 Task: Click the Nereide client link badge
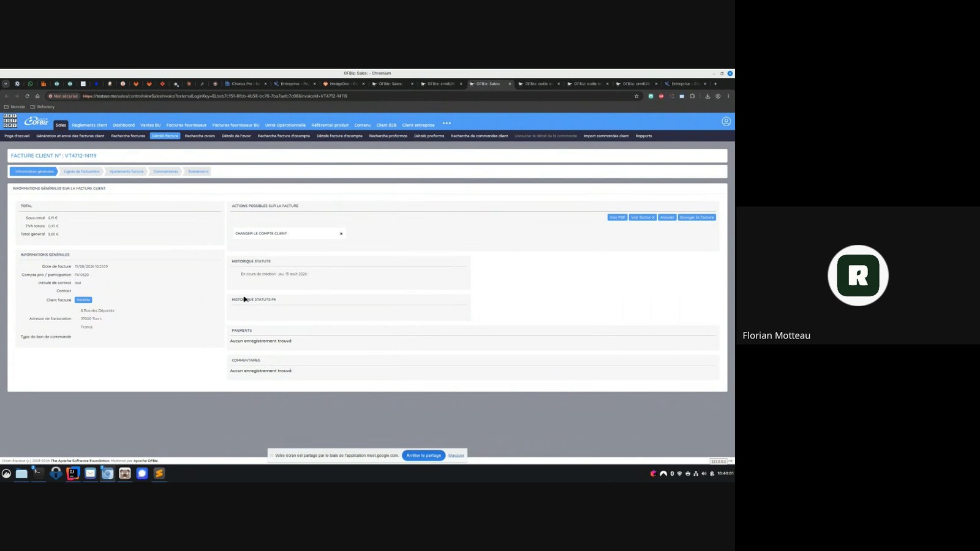tap(83, 300)
